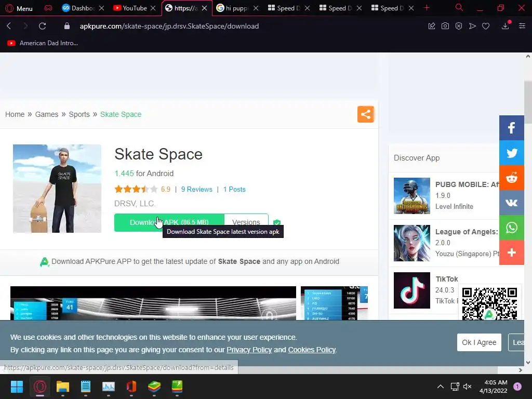This screenshot has height=399, width=532.
Task: Open the Opera Menu button
Action: coord(19,8)
